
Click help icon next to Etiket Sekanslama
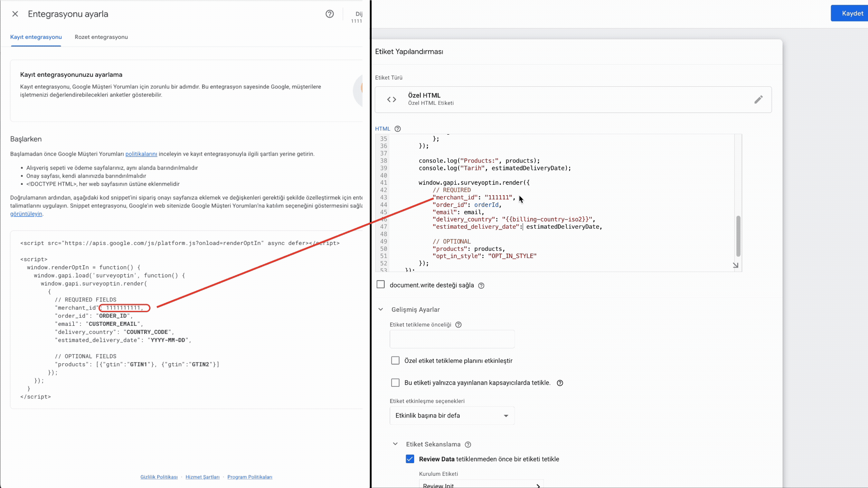pos(468,445)
